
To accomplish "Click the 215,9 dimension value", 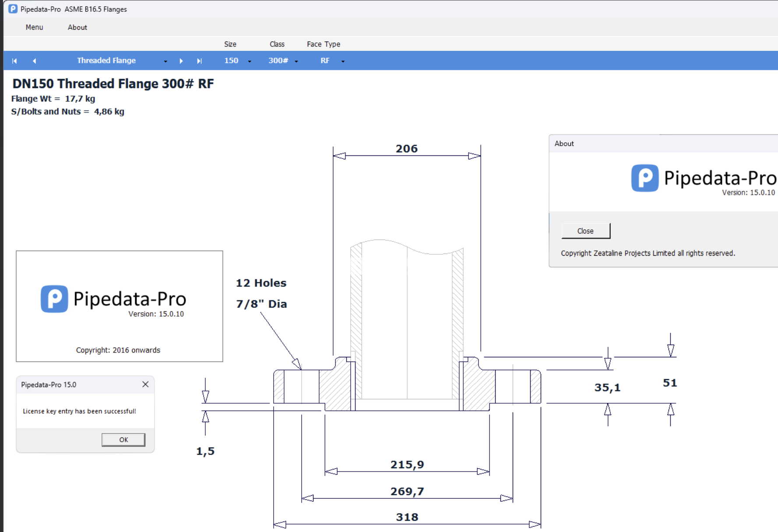I will pos(407,465).
